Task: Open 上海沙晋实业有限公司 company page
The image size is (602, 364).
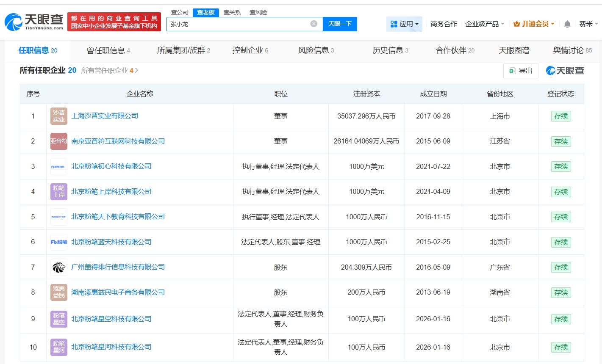Action: tap(105, 116)
